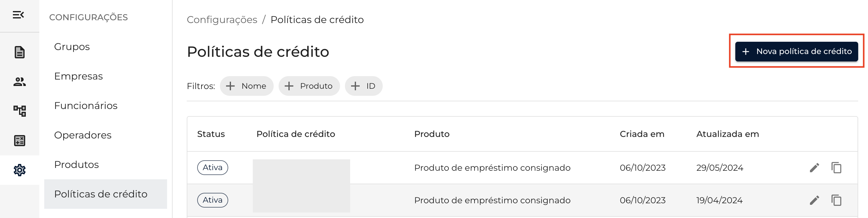Duplicate the policy updated 19/04/2024
Screen dimensions: 868x218
click(836, 200)
